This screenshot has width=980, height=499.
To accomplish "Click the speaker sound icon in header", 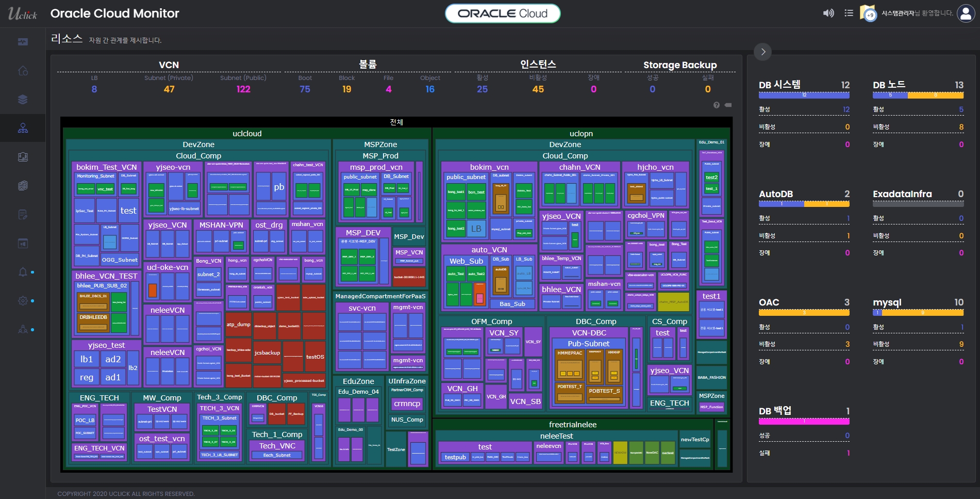I will pyautogui.click(x=828, y=13).
